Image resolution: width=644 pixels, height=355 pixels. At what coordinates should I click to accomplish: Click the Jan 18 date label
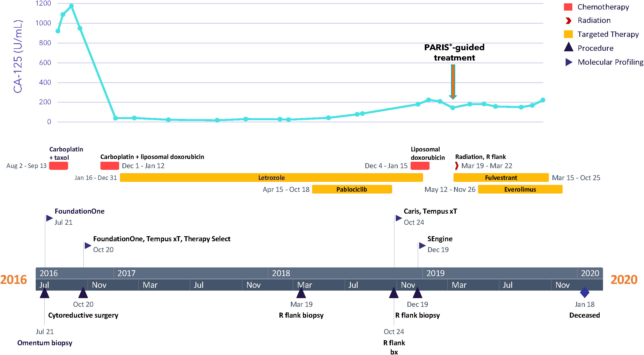tap(585, 304)
